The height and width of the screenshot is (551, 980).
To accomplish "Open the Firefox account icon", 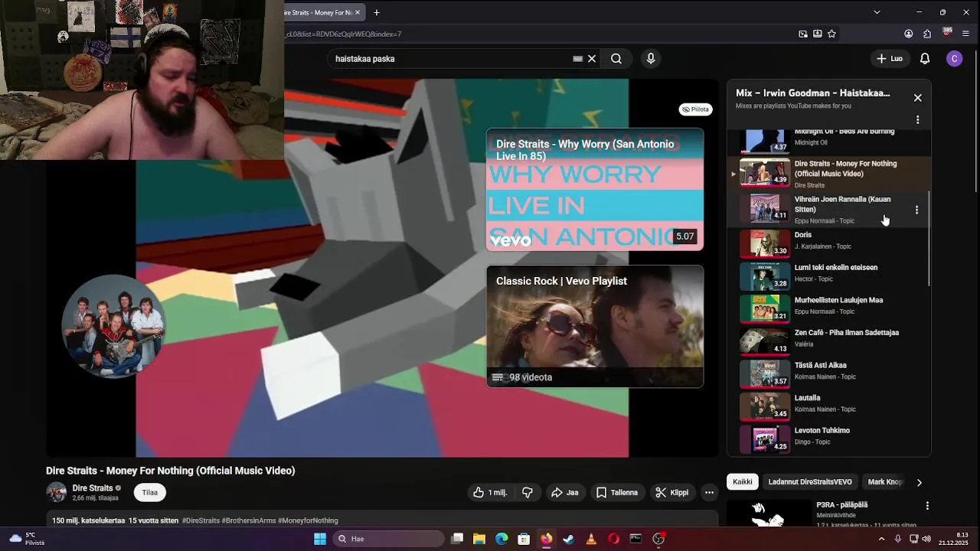I will 909,34.
